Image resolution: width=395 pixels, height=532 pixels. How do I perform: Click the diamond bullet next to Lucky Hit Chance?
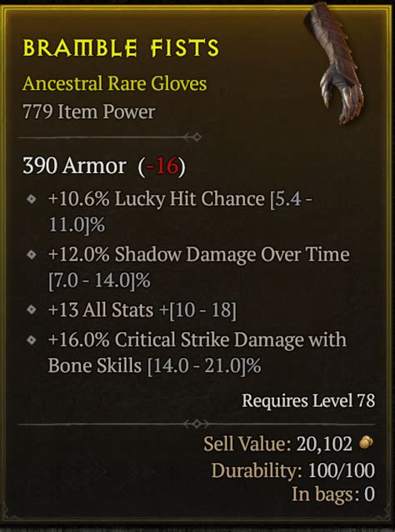32,199
